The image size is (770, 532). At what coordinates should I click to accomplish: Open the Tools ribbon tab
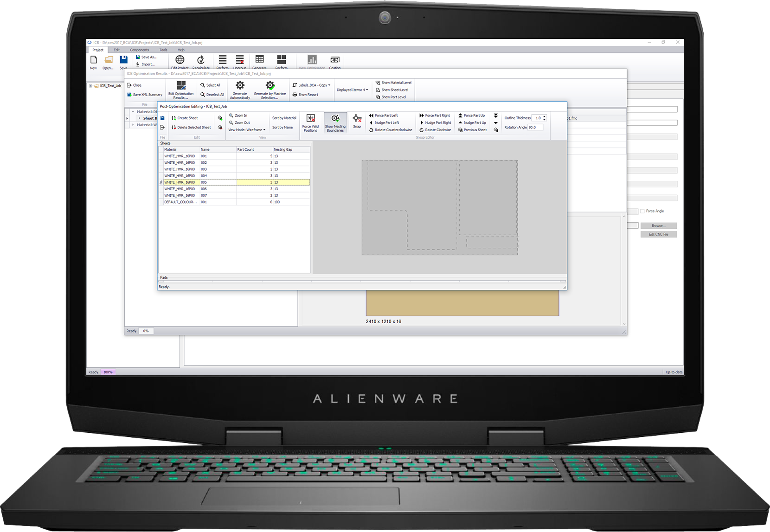pos(163,50)
